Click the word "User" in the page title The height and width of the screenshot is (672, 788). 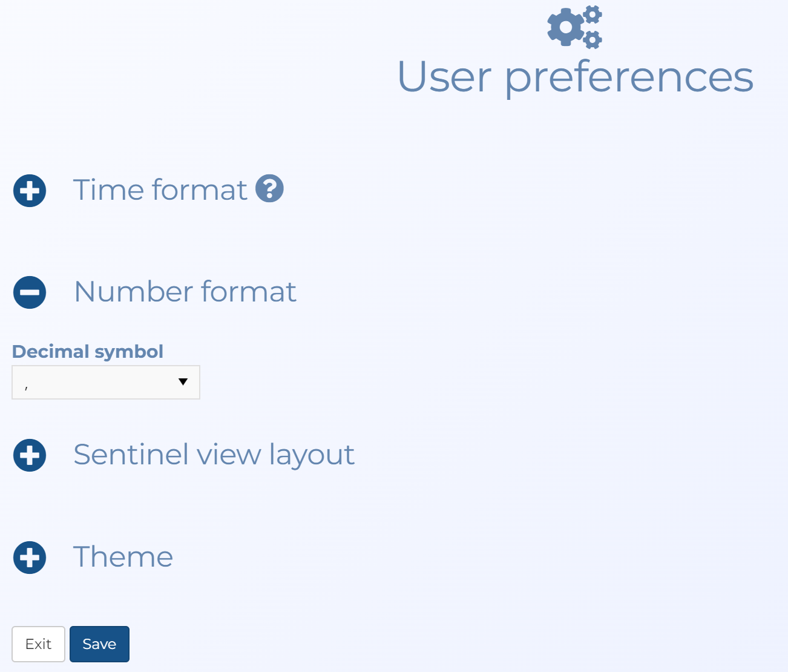pyautogui.click(x=444, y=77)
